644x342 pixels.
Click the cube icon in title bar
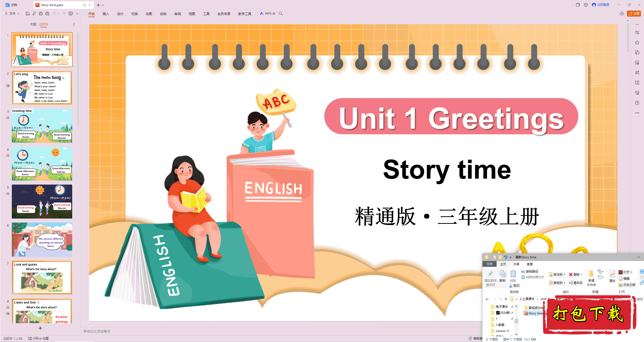pyautogui.click(x=586, y=5)
